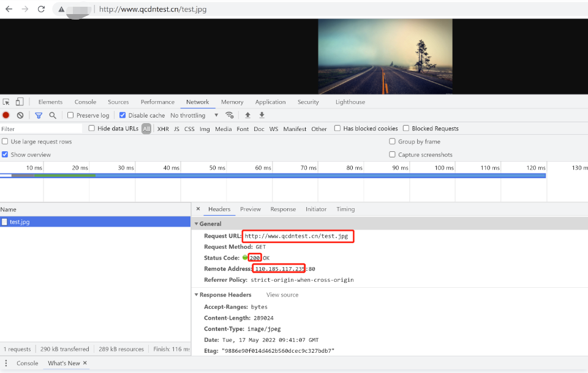Viewport: 588px width, 373px height.
Task: Toggle the device toolbar icon
Action: point(20,102)
